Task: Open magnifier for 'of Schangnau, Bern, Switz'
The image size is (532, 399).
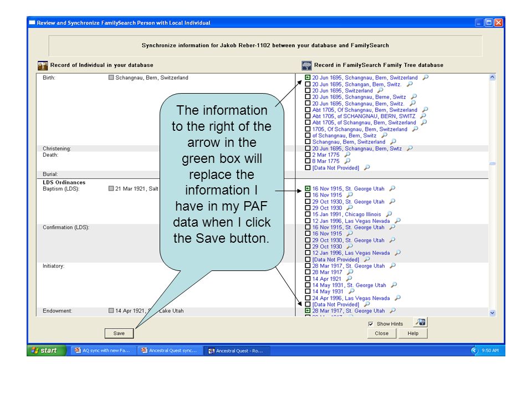Action: [384, 135]
